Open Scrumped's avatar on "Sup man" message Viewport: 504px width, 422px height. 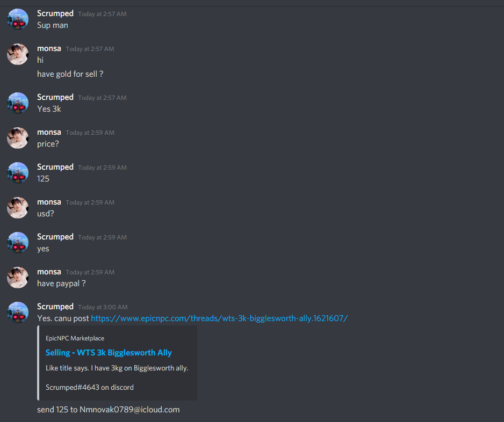18,19
